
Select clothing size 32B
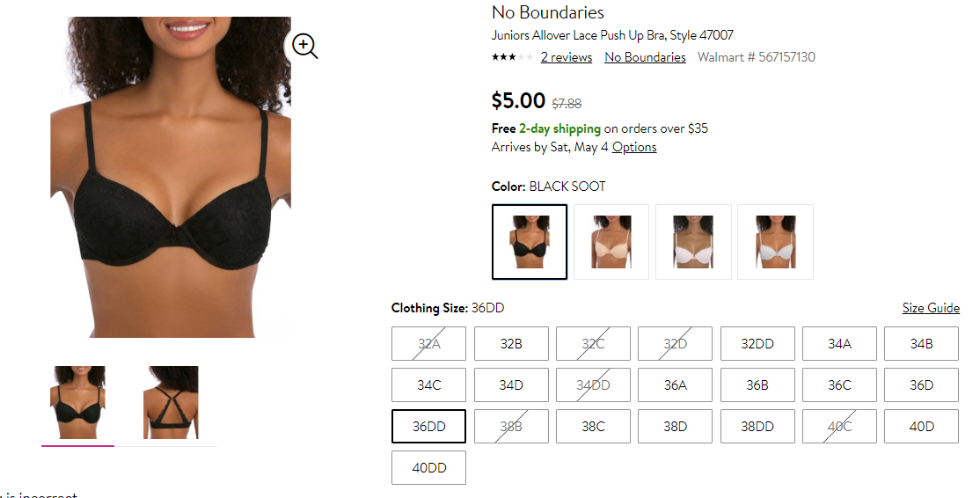511,344
